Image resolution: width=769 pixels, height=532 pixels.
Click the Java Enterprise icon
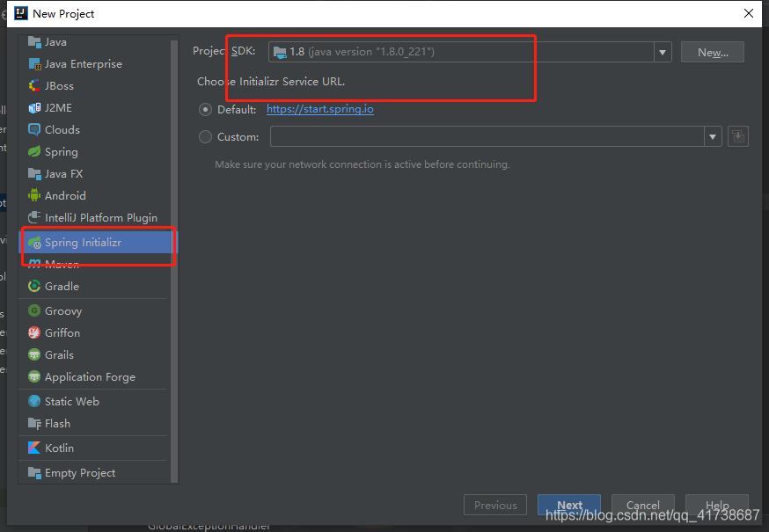[34, 63]
